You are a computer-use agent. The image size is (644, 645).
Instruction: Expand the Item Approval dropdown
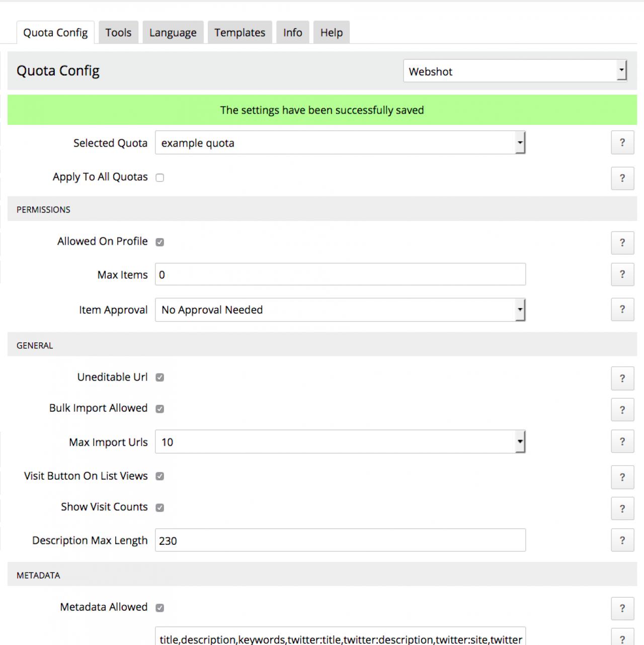[x=340, y=310]
